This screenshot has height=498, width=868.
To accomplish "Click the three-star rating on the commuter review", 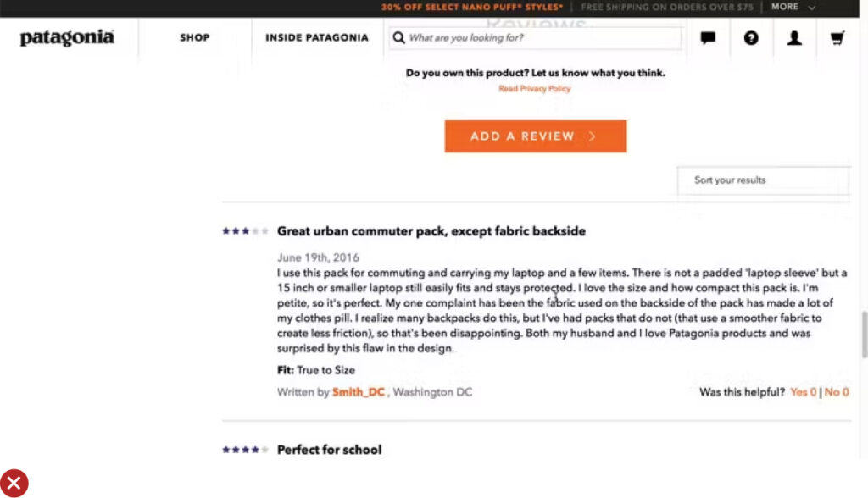I will tap(245, 231).
